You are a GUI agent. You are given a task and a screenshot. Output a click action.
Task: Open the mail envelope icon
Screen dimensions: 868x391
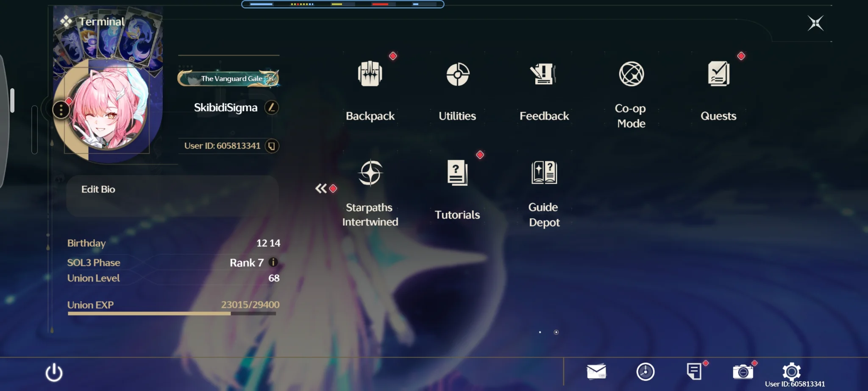click(596, 371)
